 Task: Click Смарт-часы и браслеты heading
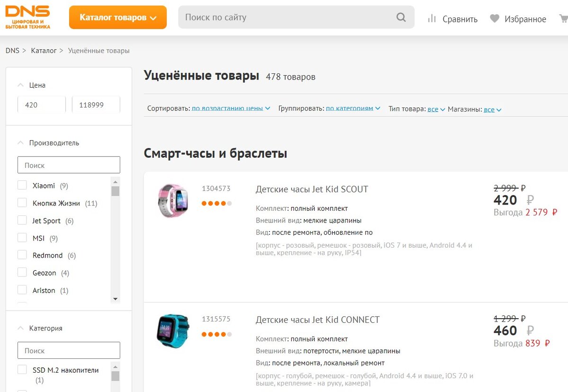(x=215, y=153)
